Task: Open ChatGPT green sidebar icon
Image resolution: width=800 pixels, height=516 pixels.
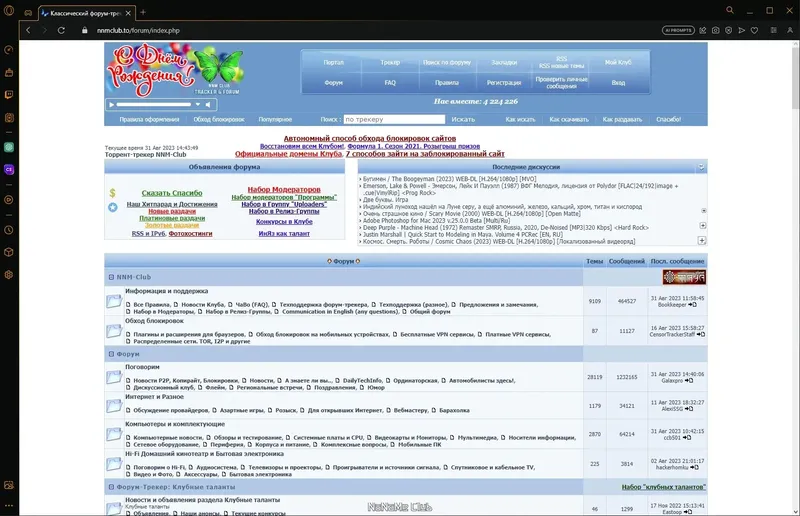Action: pyautogui.click(x=9, y=147)
